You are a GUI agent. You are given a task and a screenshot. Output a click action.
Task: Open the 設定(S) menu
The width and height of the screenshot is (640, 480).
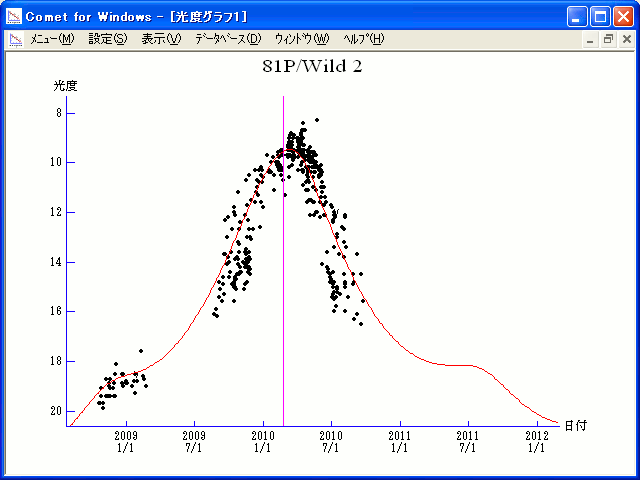coord(108,39)
